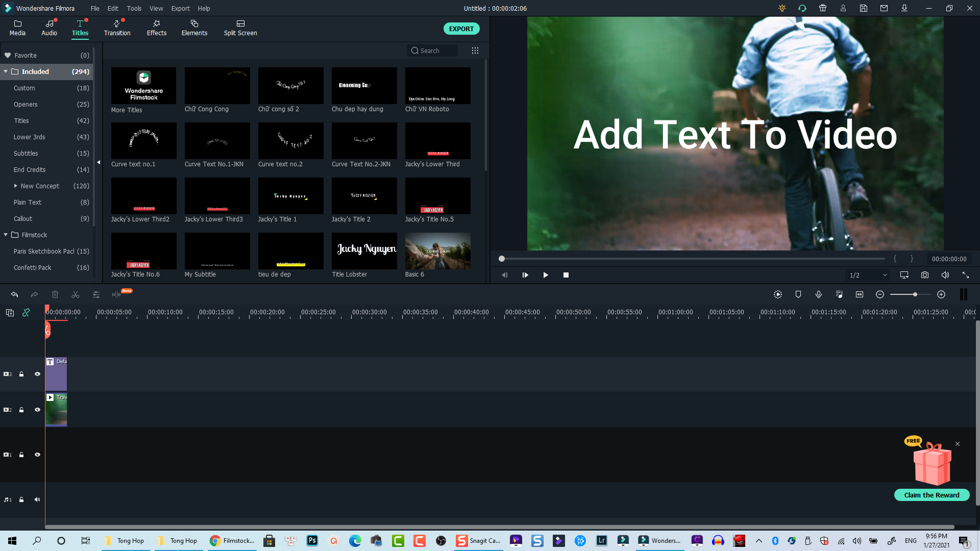Screen dimensions: 980x551
Task: Activate the Render Preview icon
Action: pos(777,294)
